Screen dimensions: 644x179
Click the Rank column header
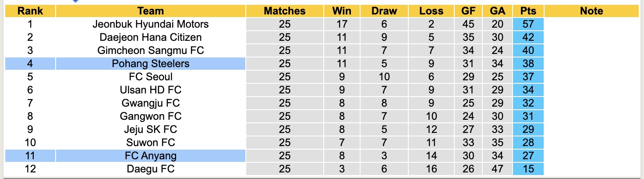[x=30, y=11]
